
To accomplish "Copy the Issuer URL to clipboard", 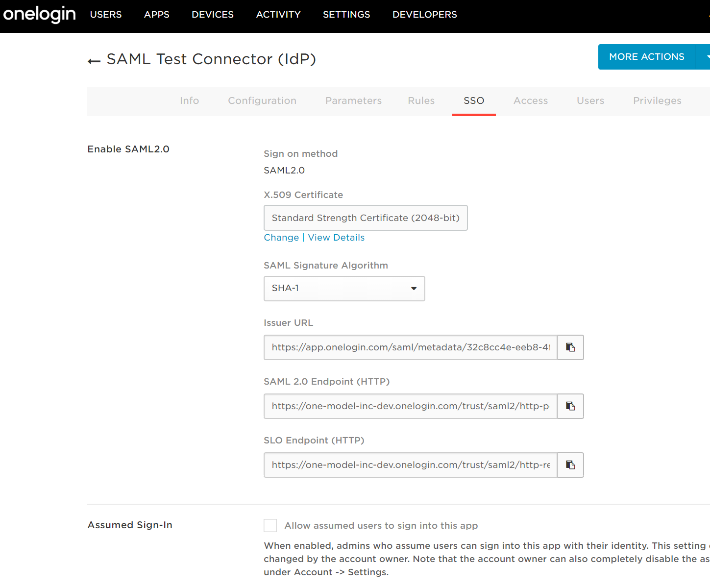I will tap(570, 347).
